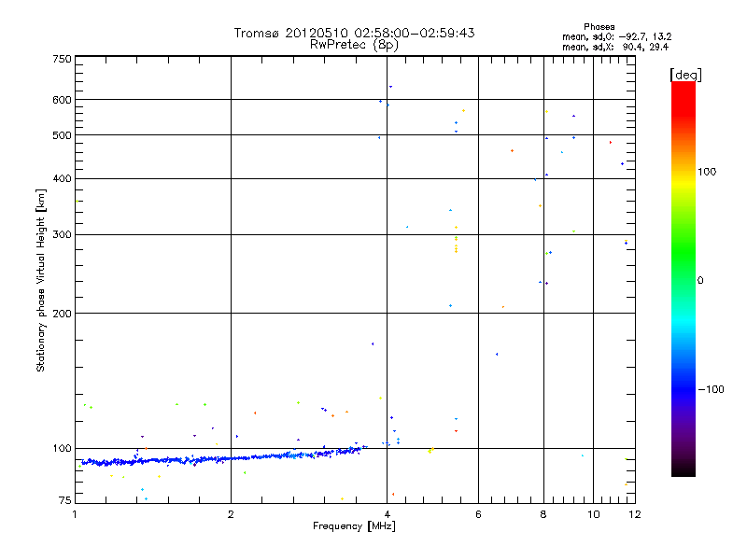
Task: Click the 'Stationary phase Virtual Height [km]' axis label
Action: pyautogui.click(x=41, y=280)
